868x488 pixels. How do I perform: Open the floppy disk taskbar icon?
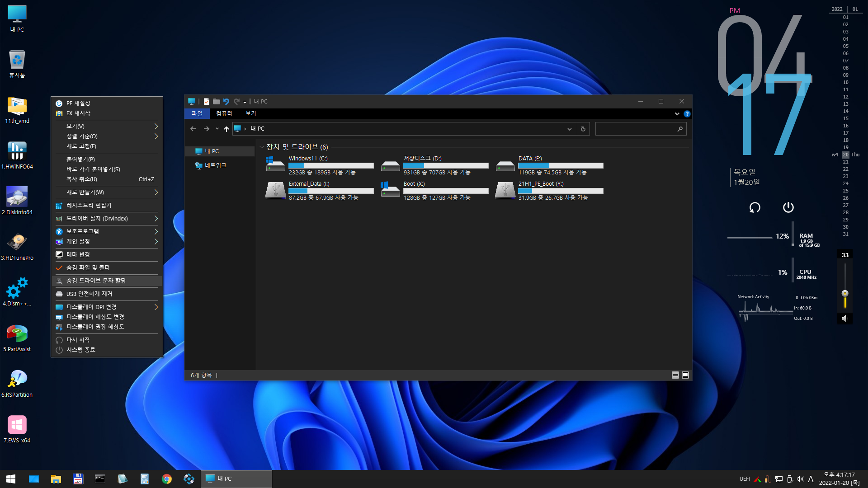78,479
